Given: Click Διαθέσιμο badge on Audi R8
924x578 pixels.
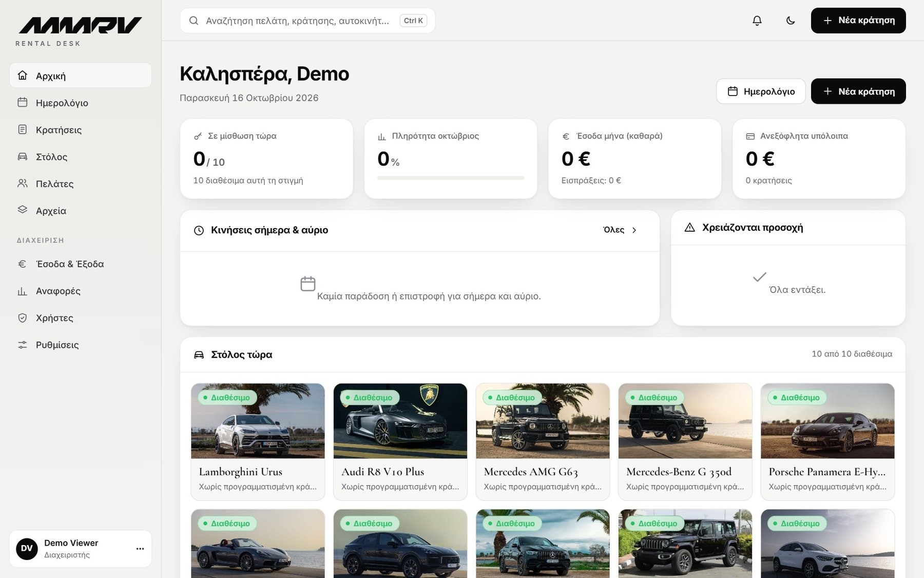Looking at the screenshot, I should click(x=370, y=398).
